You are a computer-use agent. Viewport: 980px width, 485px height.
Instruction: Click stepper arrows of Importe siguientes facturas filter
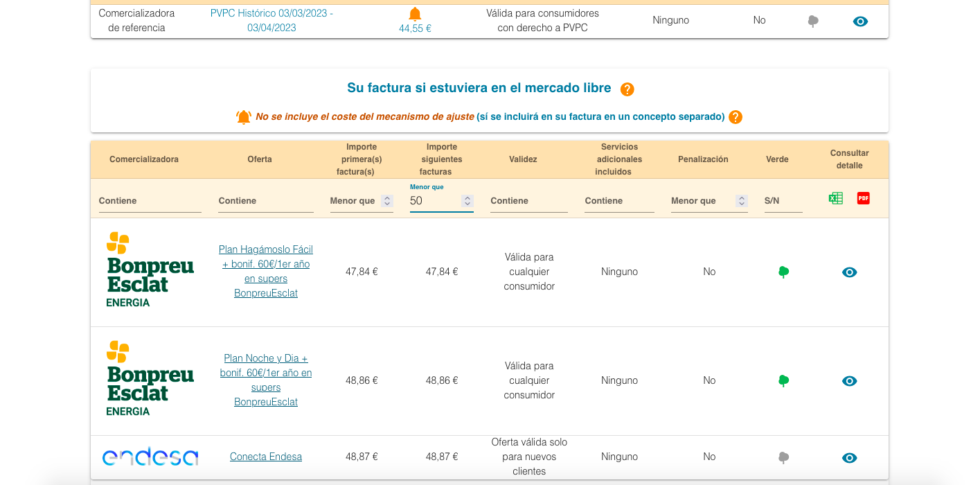[467, 201]
